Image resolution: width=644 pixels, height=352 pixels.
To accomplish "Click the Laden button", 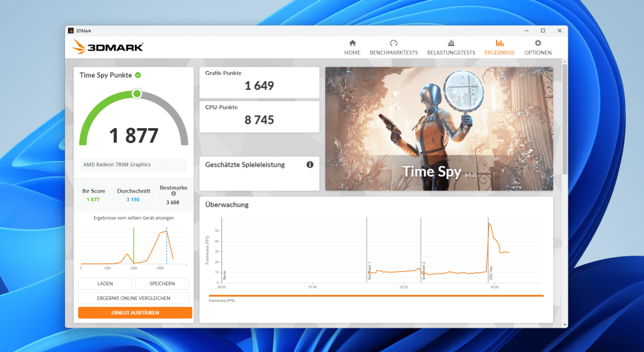I will 105,283.
